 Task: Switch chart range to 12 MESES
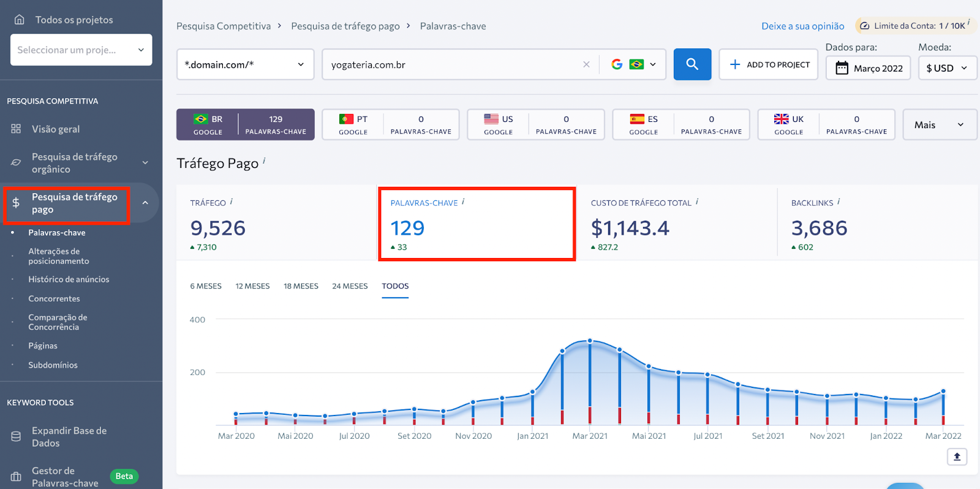pyautogui.click(x=252, y=286)
